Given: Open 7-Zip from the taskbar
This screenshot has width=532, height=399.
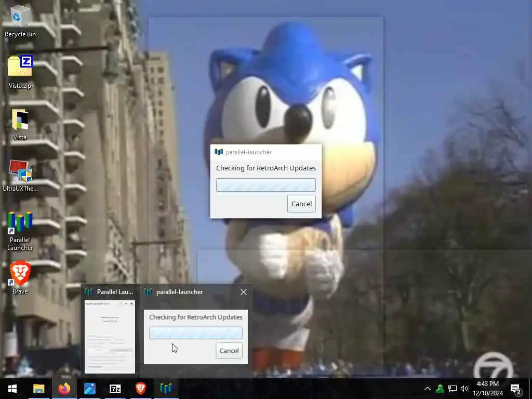Looking at the screenshot, I should (115, 389).
